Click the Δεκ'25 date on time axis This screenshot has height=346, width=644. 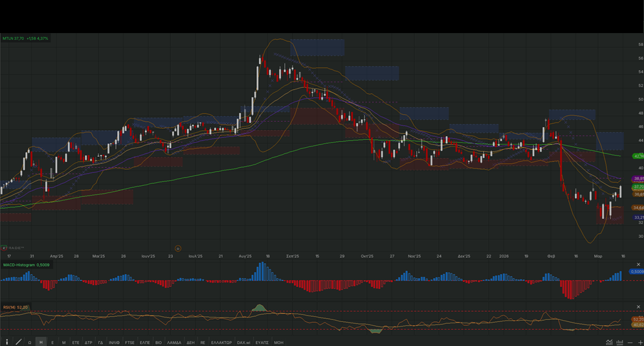click(x=463, y=256)
